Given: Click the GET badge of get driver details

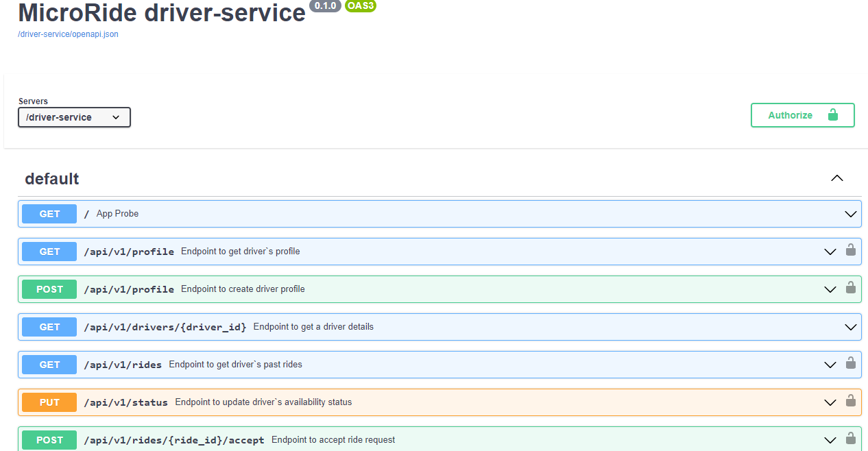Looking at the screenshot, I should [x=49, y=327].
